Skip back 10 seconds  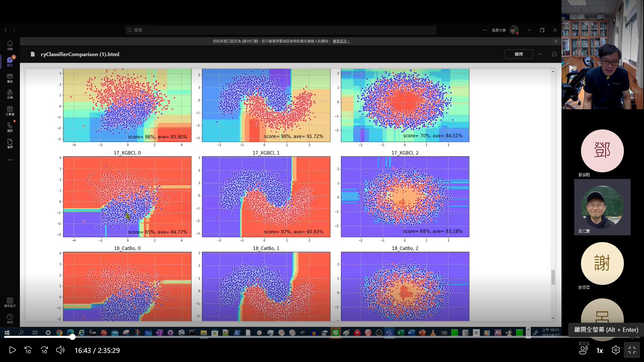pyautogui.click(x=28, y=350)
